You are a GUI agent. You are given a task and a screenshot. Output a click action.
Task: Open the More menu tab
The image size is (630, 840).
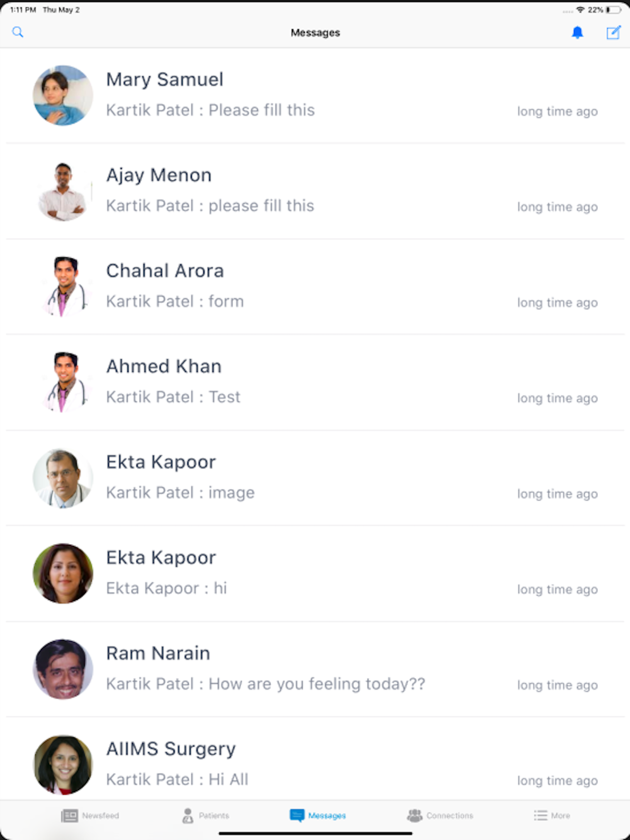[x=552, y=815]
